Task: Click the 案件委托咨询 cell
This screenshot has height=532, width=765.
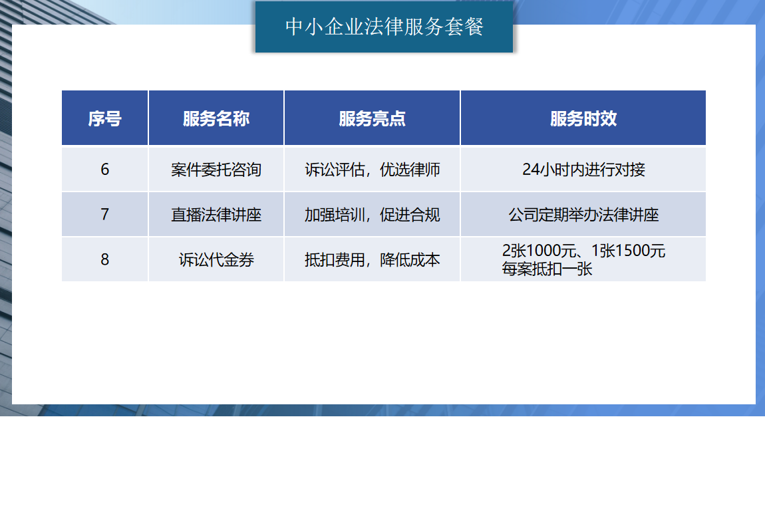Action: tap(216, 169)
